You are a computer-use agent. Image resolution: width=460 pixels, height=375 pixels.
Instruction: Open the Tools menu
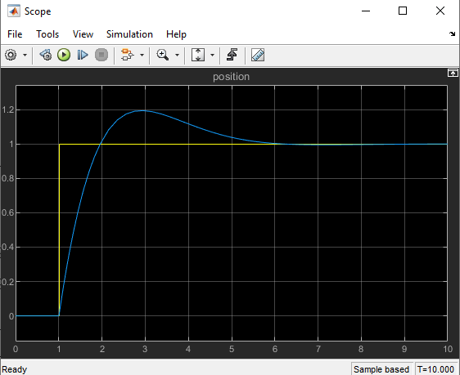click(47, 34)
